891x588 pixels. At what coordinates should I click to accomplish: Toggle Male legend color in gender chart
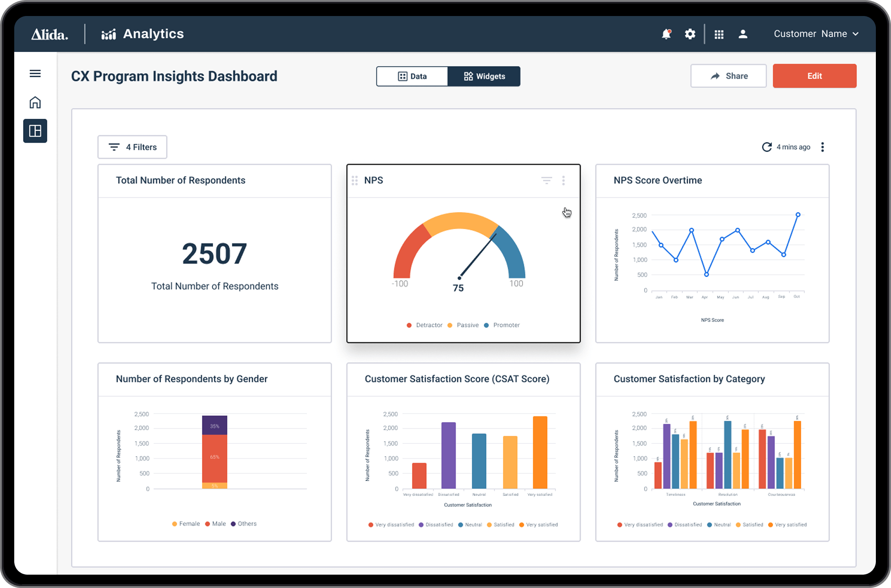click(x=208, y=524)
